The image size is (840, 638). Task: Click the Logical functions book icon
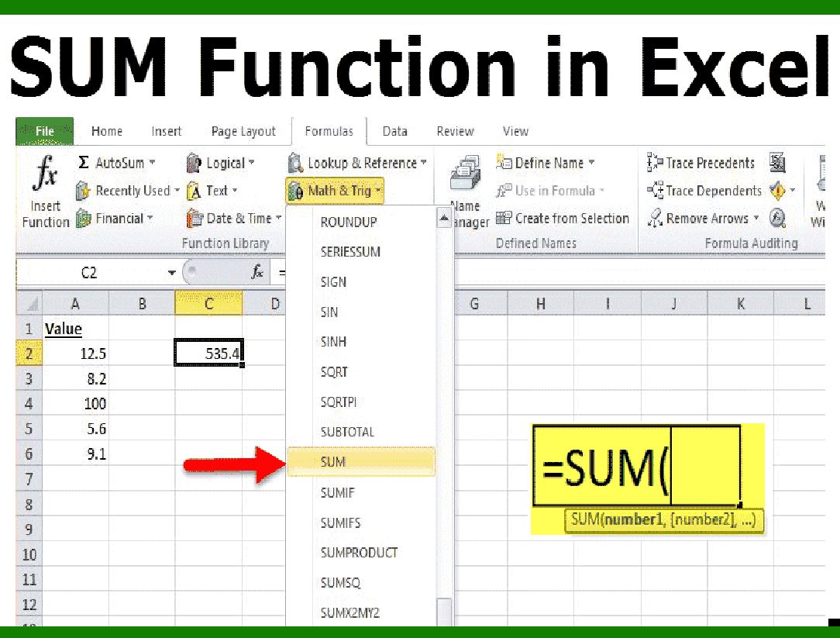194,163
